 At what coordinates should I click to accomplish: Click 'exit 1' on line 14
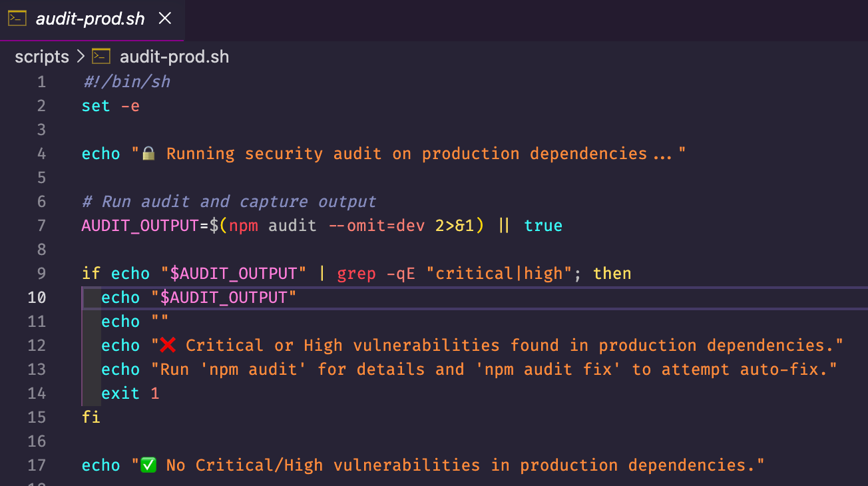[x=130, y=393]
